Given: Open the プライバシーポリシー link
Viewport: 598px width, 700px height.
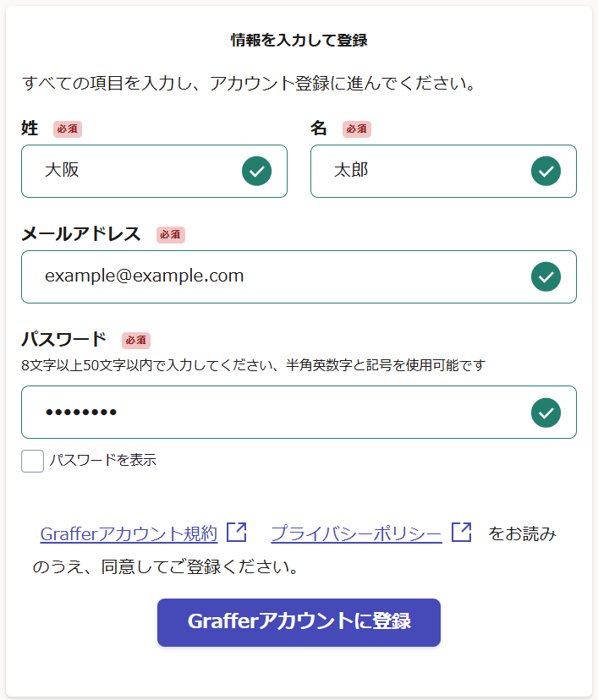Looking at the screenshot, I should click(356, 534).
